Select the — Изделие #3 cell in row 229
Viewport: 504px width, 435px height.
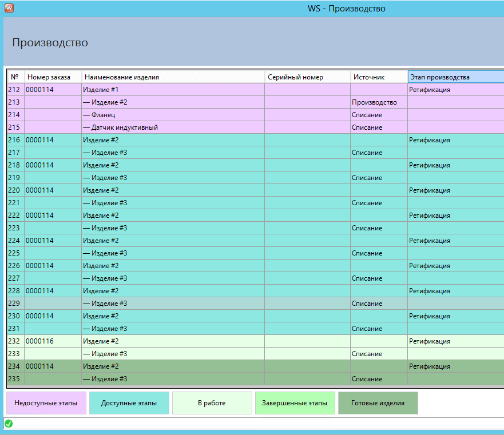click(x=173, y=304)
